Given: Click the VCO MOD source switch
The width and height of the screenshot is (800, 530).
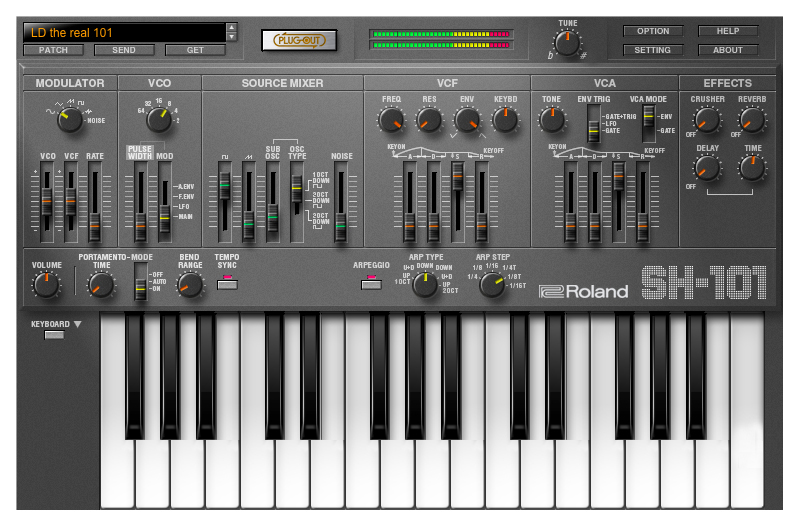Looking at the screenshot, I should pos(164,203).
